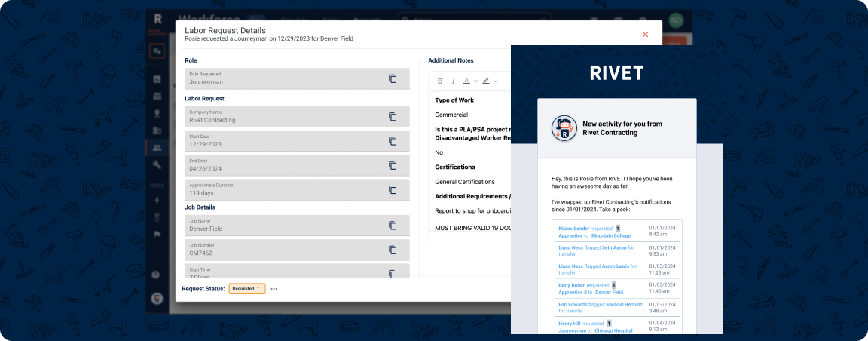Open the Request Status dropdown

click(247, 288)
